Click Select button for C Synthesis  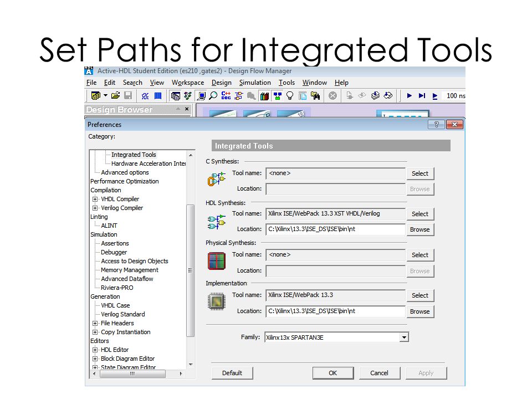pyautogui.click(x=420, y=173)
